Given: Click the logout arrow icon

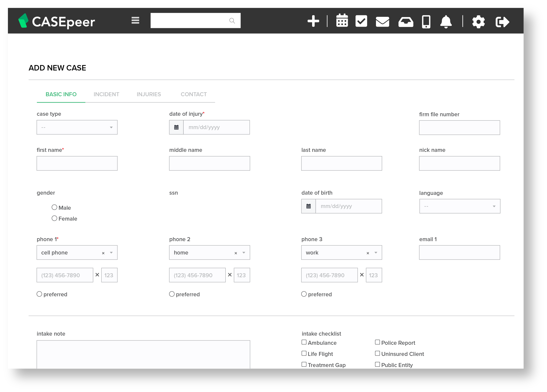Looking at the screenshot, I should (x=502, y=22).
